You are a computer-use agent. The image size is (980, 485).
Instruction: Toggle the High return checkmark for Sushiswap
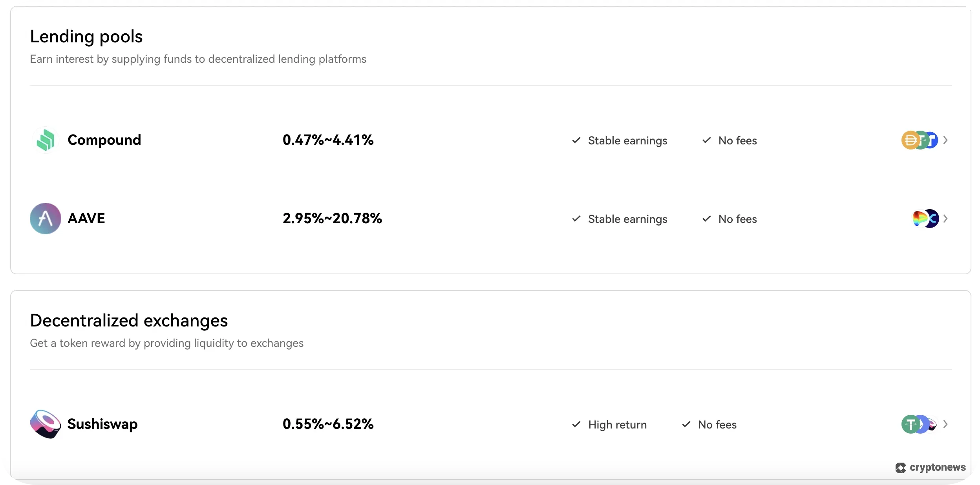[x=575, y=425]
